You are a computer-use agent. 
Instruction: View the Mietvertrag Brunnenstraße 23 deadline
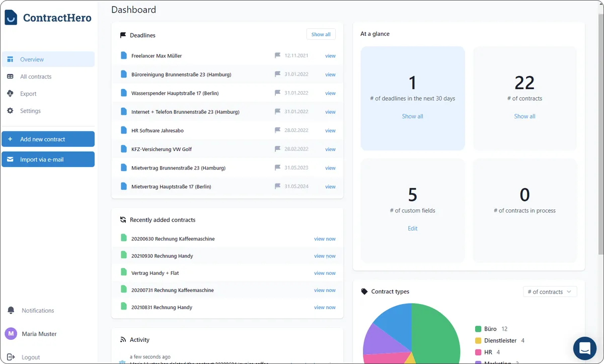tap(330, 168)
